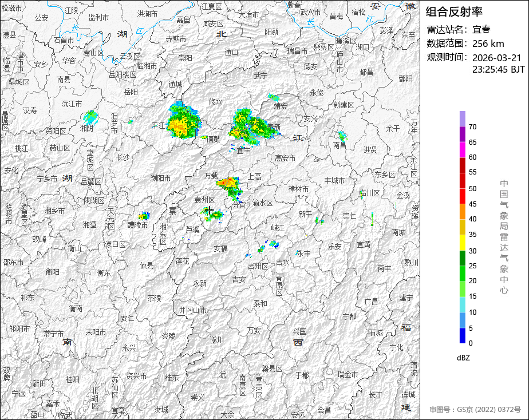The image size is (529, 420).
Task: Click the large radar echo near 平江
Action: pyautogui.click(x=183, y=121)
